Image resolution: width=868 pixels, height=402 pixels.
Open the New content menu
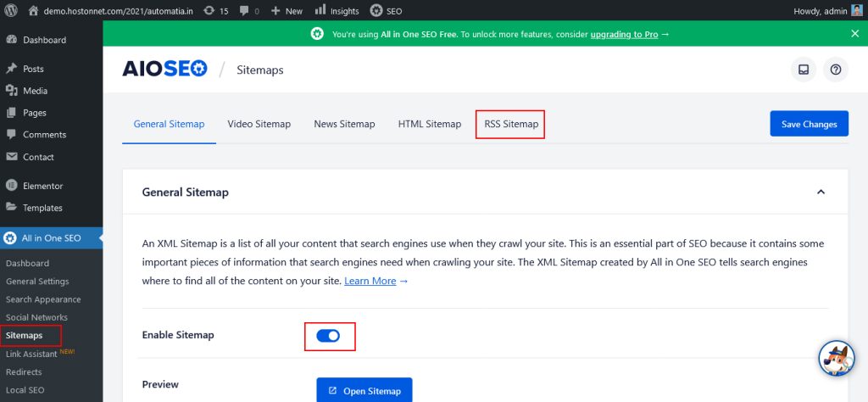click(287, 10)
